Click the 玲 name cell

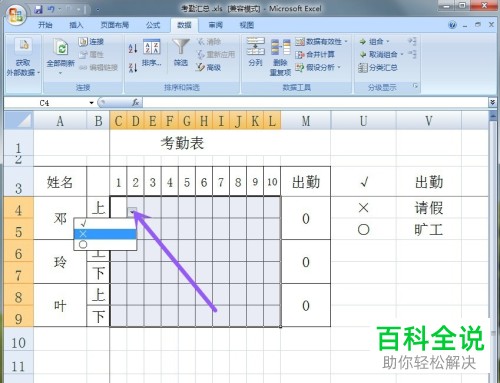click(x=60, y=262)
